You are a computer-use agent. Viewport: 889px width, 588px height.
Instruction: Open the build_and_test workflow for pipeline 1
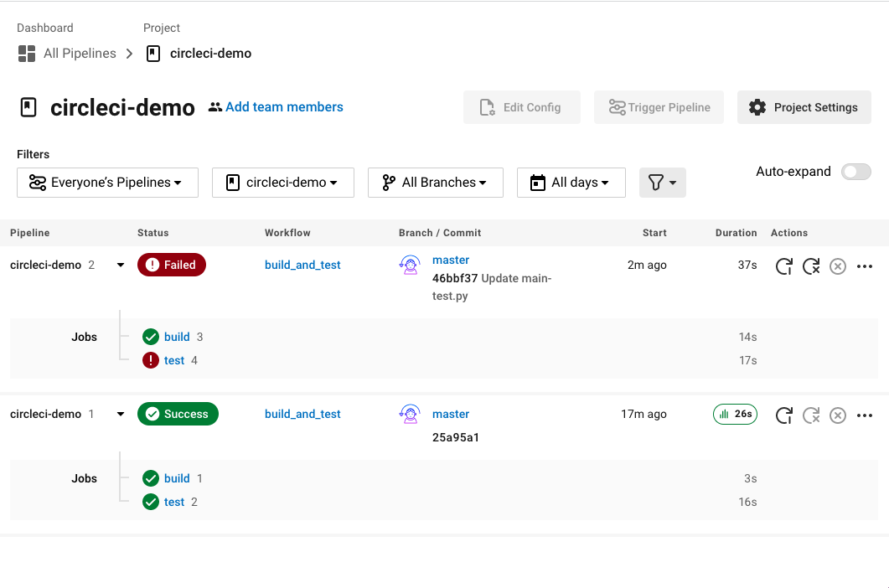[x=302, y=414]
